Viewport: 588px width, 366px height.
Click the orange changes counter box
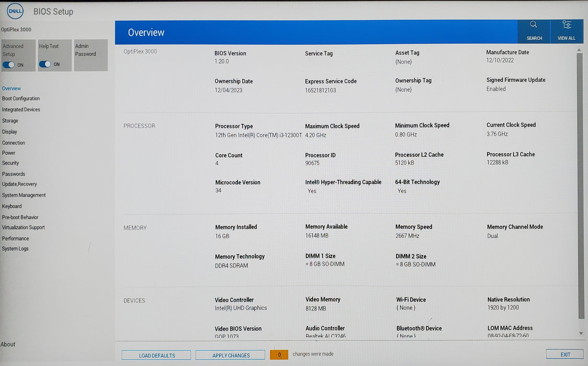tap(279, 354)
